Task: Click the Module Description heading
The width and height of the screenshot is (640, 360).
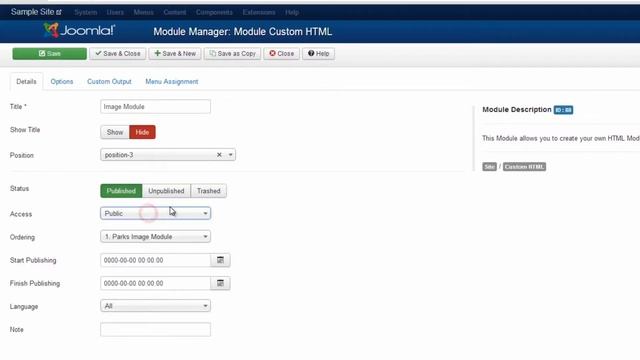Action: pyautogui.click(x=517, y=109)
